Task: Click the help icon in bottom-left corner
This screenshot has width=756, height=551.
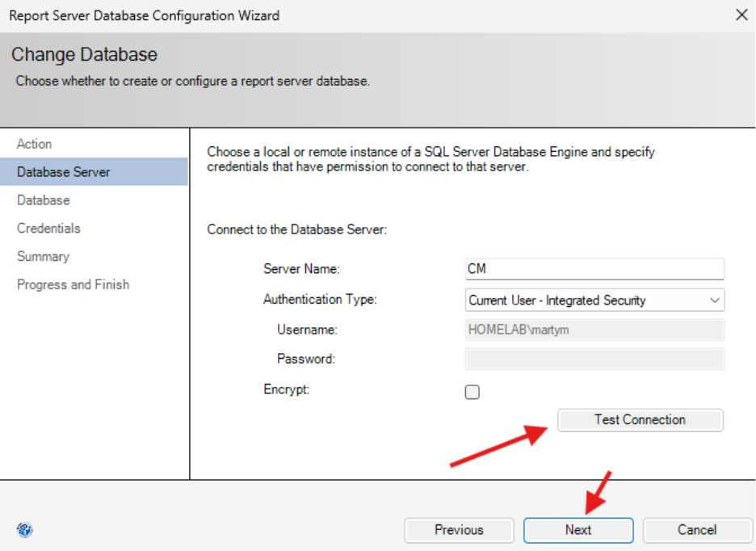Action: point(24,530)
